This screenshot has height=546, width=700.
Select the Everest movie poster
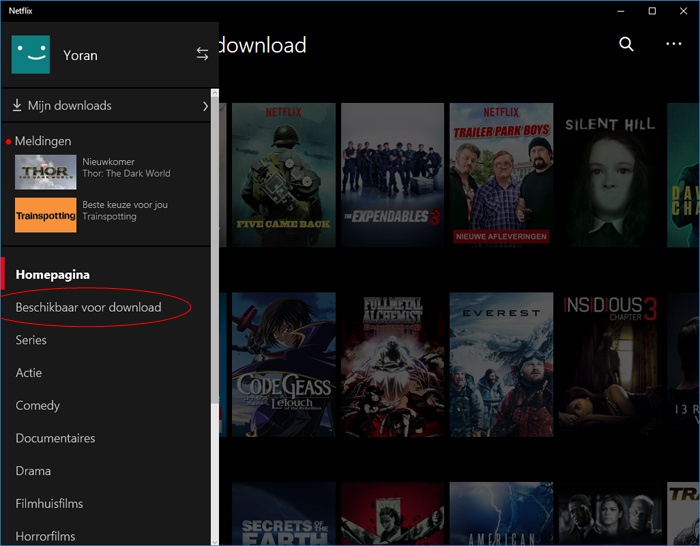pyautogui.click(x=500, y=365)
